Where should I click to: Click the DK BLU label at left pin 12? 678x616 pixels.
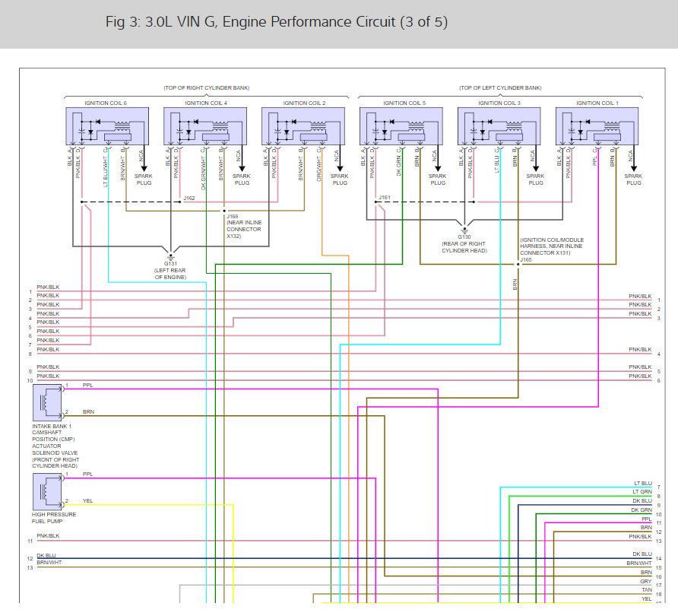click(46, 555)
